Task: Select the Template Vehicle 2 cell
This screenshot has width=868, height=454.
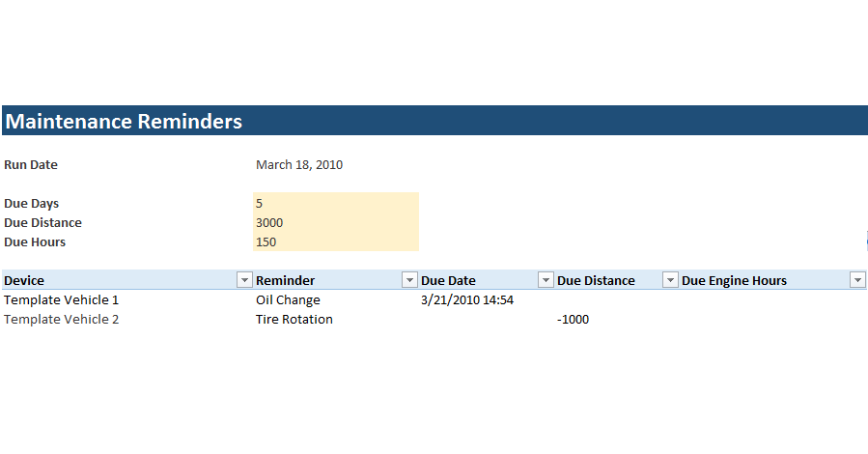Action: click(62, 319)
